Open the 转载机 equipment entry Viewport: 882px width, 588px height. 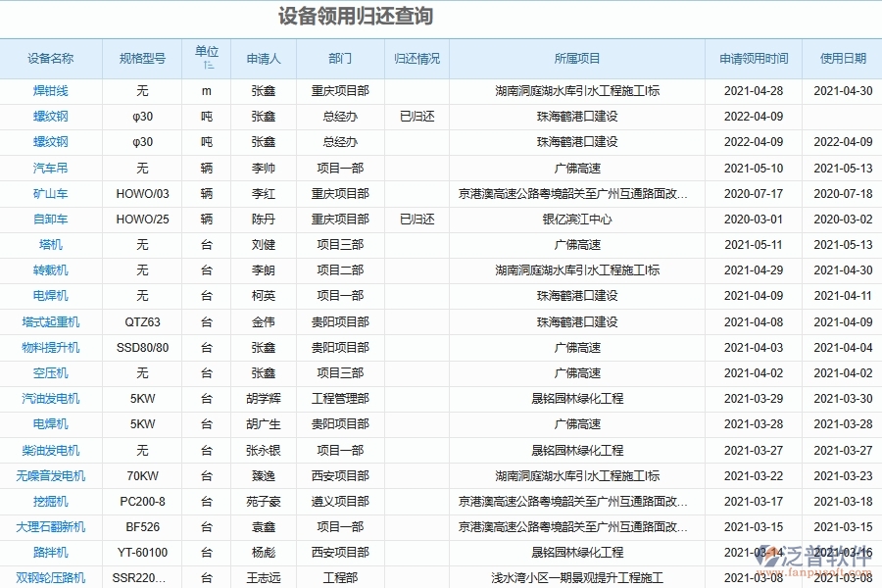(51, 269)
